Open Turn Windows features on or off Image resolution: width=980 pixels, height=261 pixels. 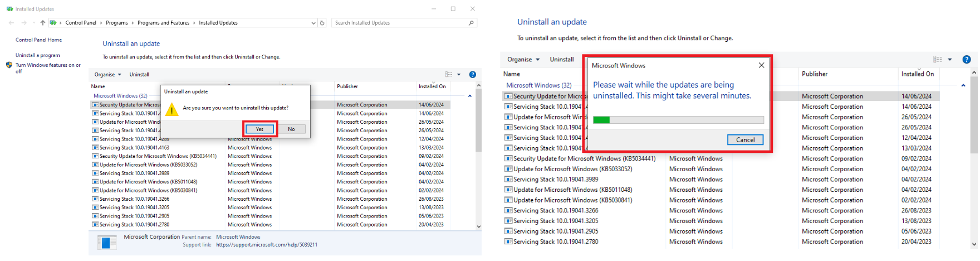tap(48, 68)
